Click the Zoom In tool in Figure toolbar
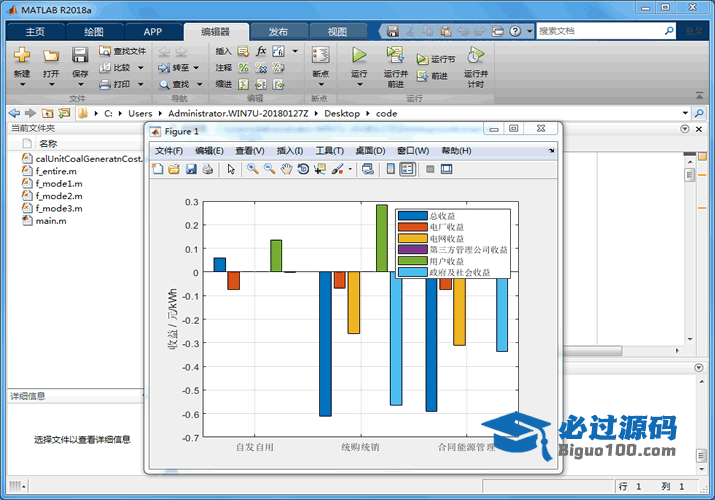 [x=253, y=170]
